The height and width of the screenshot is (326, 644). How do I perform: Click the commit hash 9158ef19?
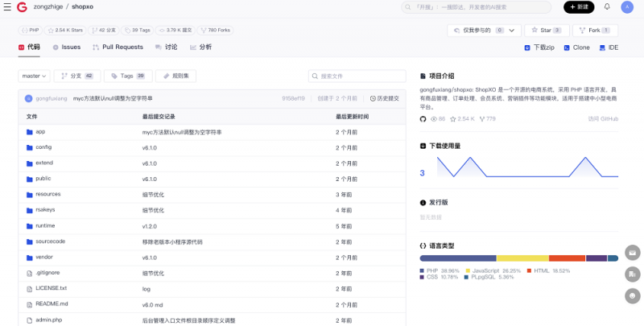293,98
